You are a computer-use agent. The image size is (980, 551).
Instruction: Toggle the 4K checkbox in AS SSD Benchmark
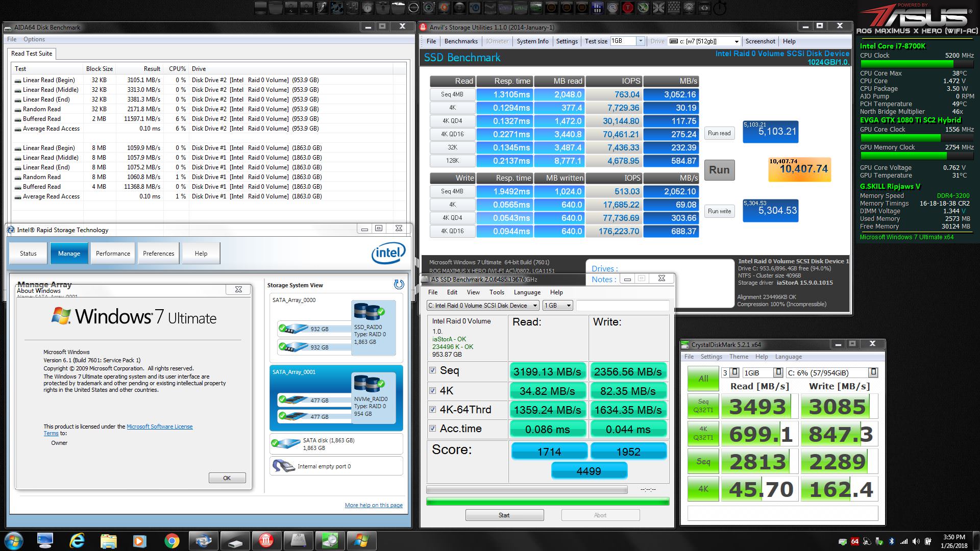click(433, 390)
